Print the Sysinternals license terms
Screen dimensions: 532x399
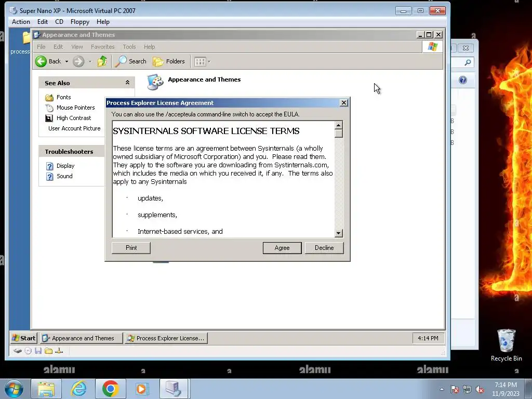tap(131, 248)
